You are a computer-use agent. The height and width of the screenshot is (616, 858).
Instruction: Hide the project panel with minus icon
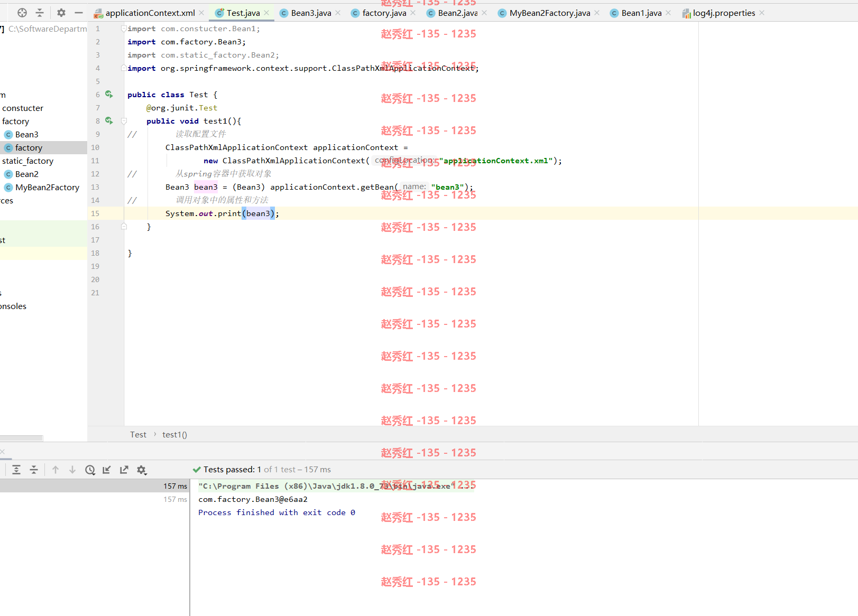[79, 13]
